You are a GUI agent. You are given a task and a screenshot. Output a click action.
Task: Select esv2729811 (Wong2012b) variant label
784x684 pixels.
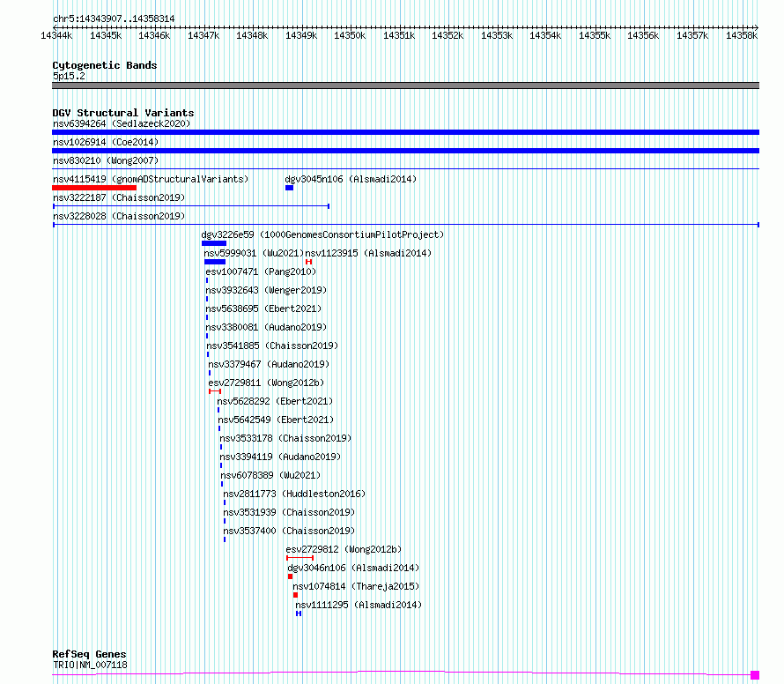[267, 383]
